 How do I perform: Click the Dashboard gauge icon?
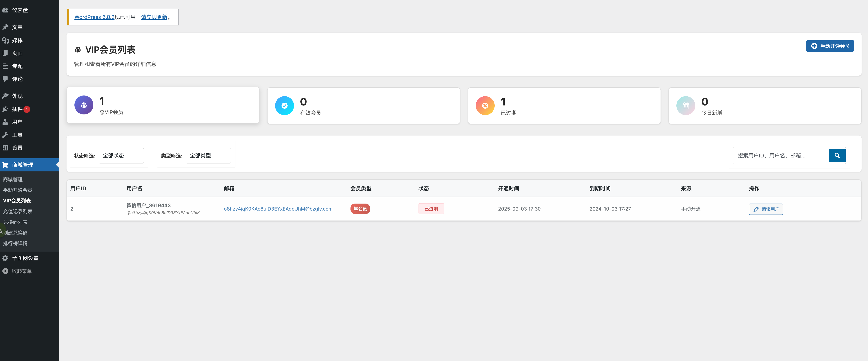pos(5,10)
